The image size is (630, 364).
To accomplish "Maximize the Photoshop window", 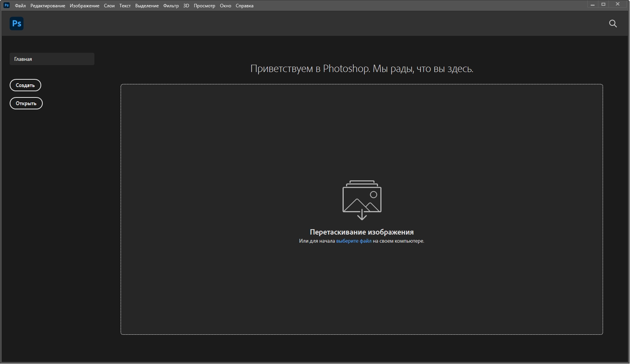I will pyautogui.click(x=603, y=5).
